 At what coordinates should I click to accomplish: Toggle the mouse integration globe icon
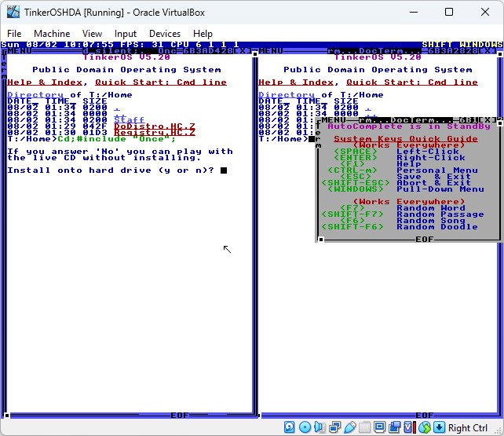(x=425, y=427)
